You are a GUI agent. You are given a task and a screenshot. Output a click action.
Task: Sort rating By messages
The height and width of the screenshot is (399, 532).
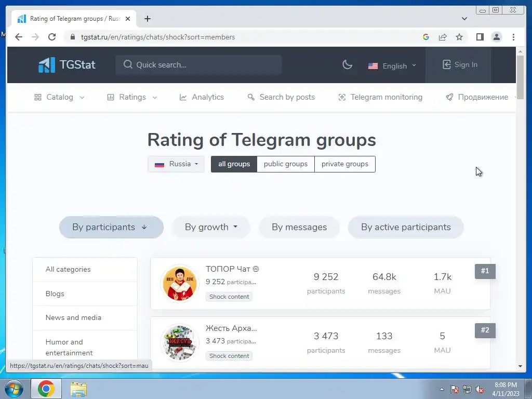[x=299, y=227]
